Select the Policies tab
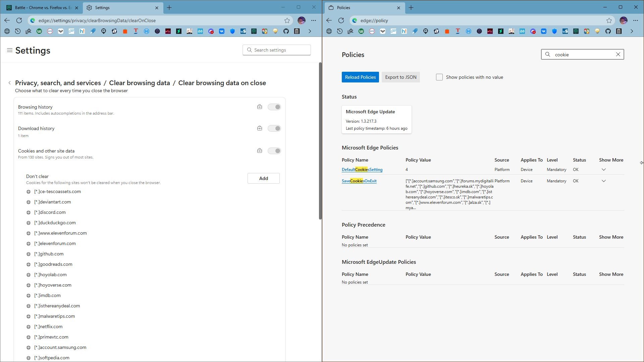 (x=364, y=7)
